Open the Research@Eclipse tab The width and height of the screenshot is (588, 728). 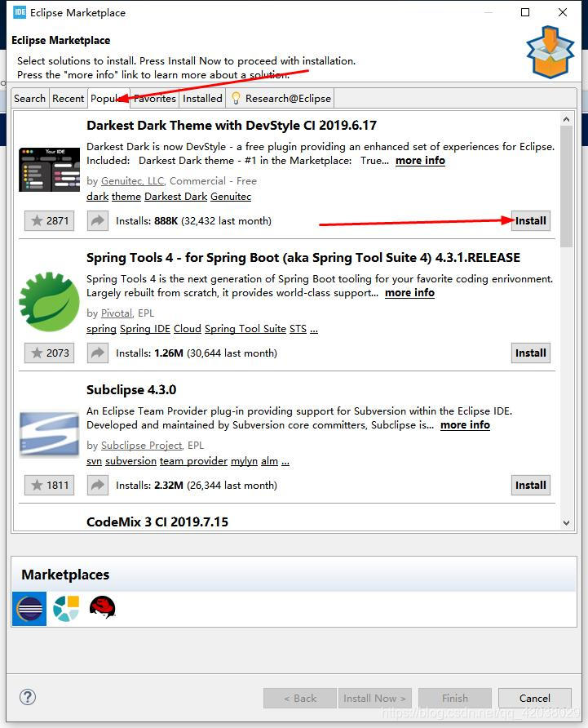(x=281, y=99)
